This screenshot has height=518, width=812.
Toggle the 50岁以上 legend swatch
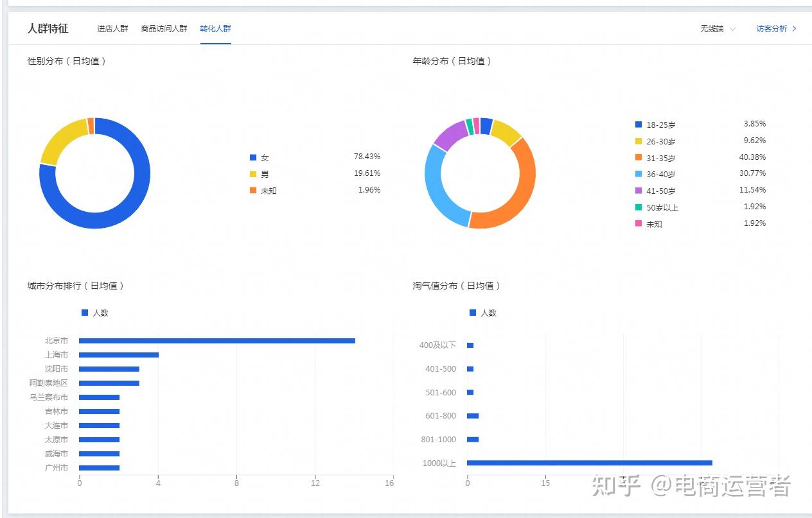coord(638,207)
